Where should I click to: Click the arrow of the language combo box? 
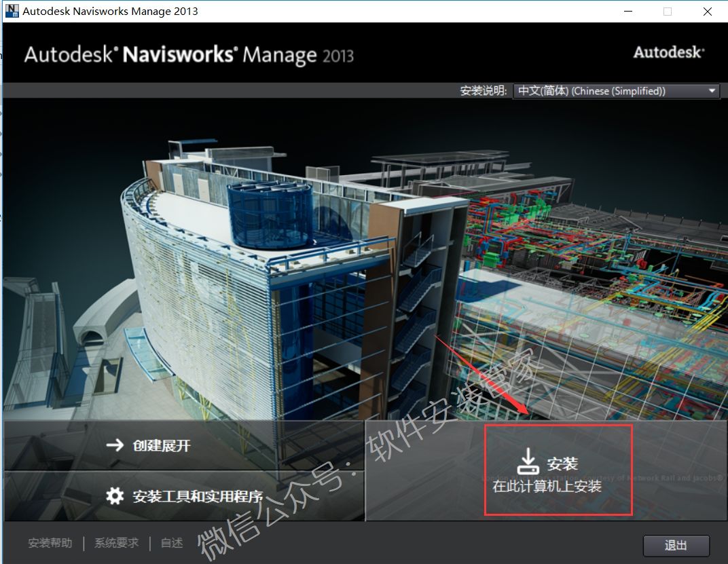click(x=712, y=91)
